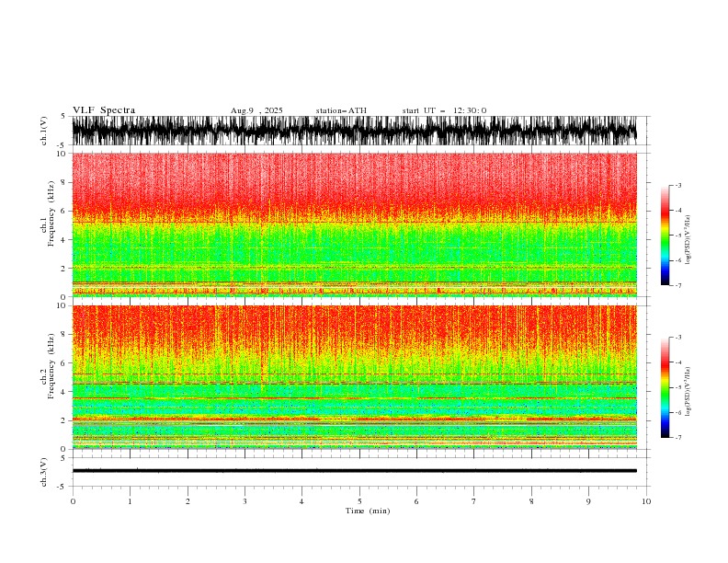Click the '-3' label on upper color bar
This screenshot has height=563, width=728.
[677, 185]
